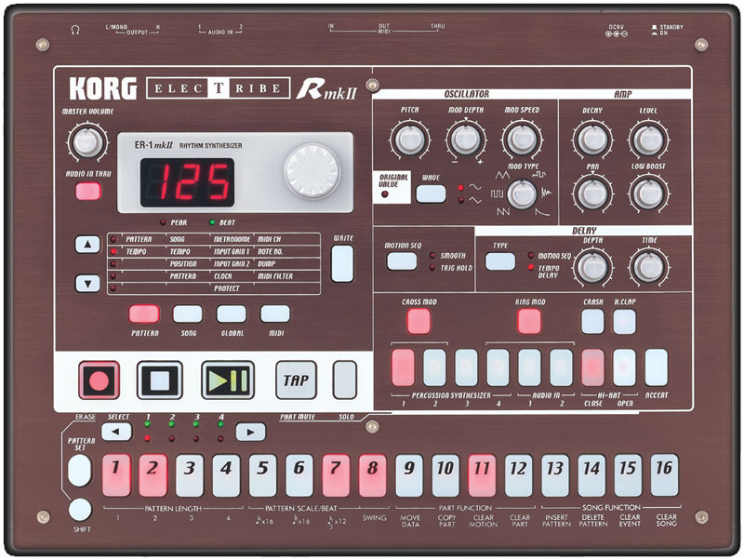Push the Write button
This screenshot has height=560, width=744.
click(x=342, y=264)
